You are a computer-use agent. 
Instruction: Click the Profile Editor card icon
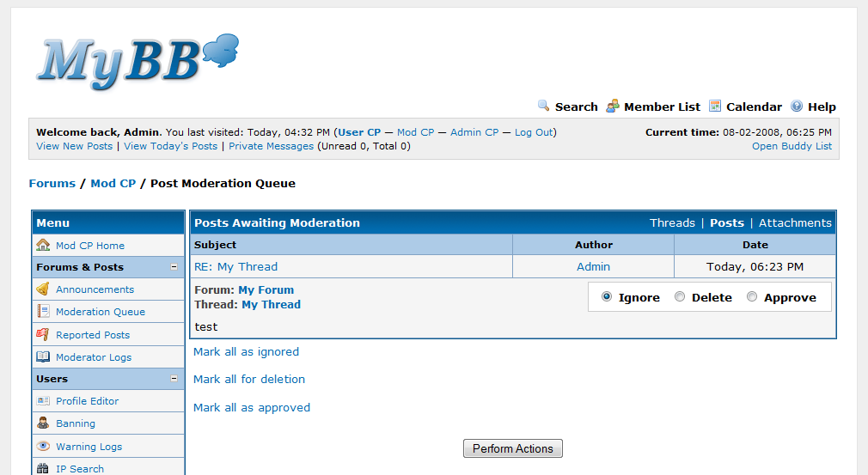[x=43, y=401]
